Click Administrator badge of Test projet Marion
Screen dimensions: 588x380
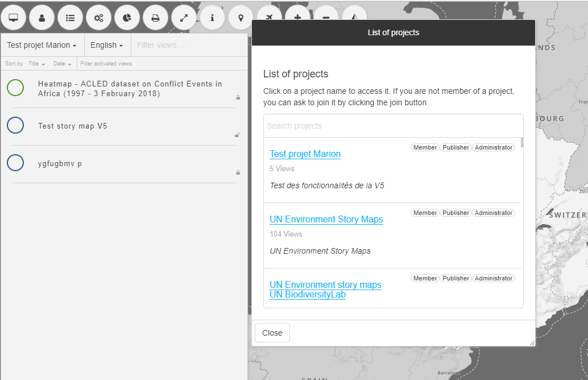(494, 147)
